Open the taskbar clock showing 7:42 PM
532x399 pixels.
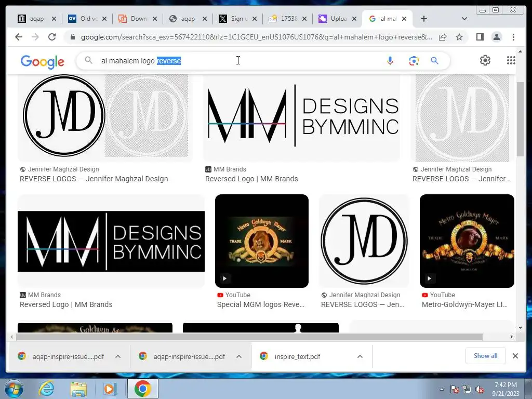coord(506,389)
